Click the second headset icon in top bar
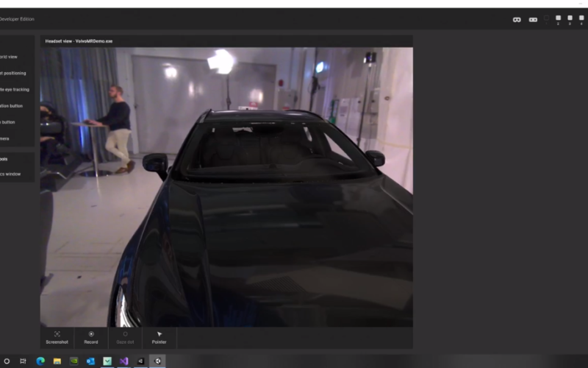 533,19
